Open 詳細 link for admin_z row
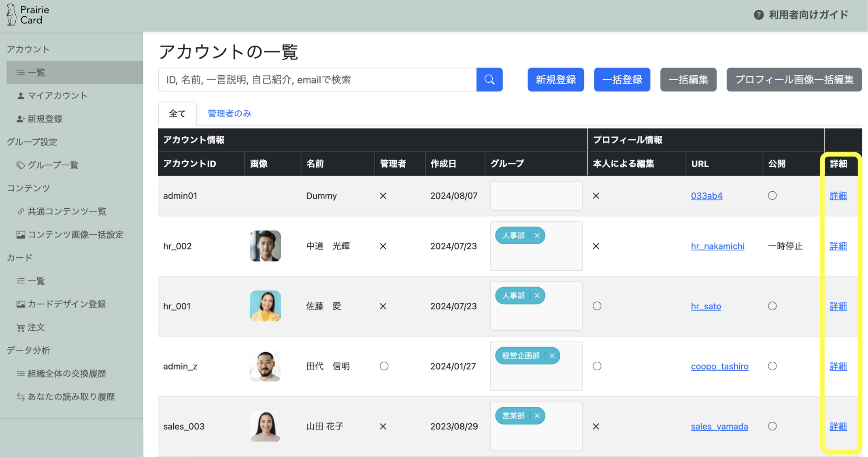Screen dimensions: 868x457 tap(838, 366)
